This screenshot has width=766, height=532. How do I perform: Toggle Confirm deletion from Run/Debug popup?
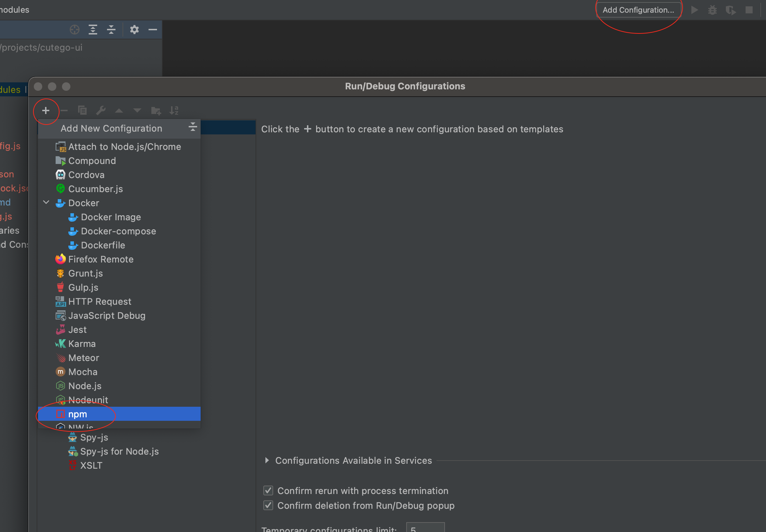pos(268,505)
